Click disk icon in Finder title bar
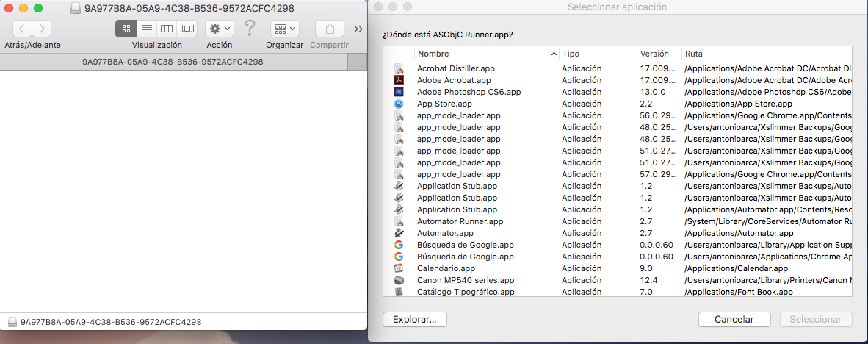Screen dimensions: 868x344 [76, 8]
